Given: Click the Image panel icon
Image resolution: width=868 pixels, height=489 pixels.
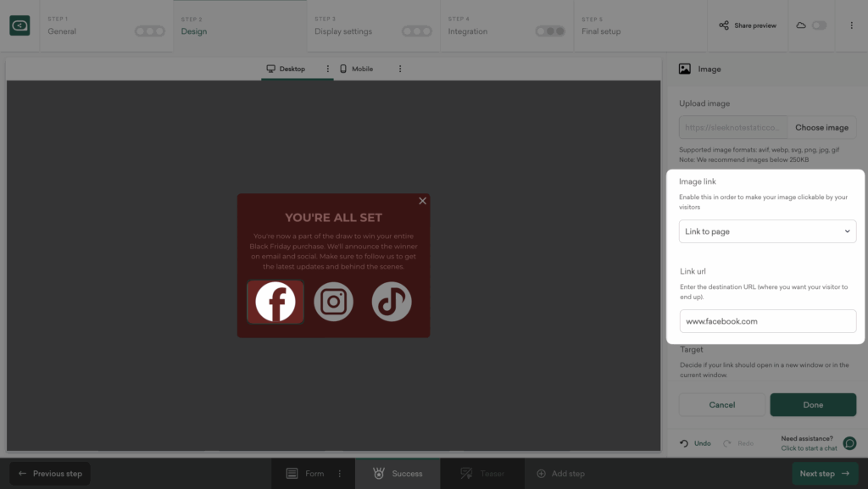Looking at the screenshot, I should click(685, 69).
